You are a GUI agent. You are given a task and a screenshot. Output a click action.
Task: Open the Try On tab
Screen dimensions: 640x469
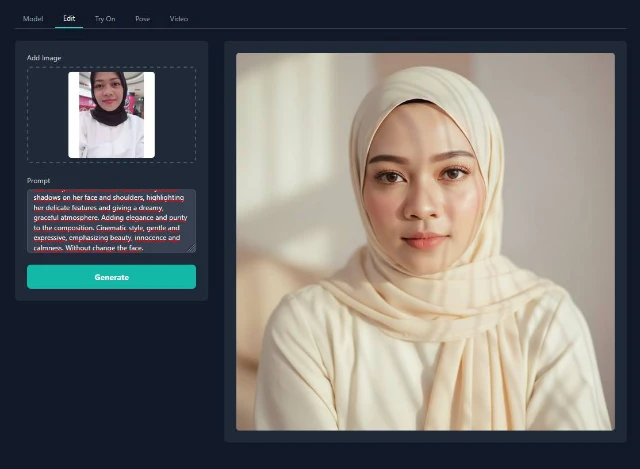105,18
